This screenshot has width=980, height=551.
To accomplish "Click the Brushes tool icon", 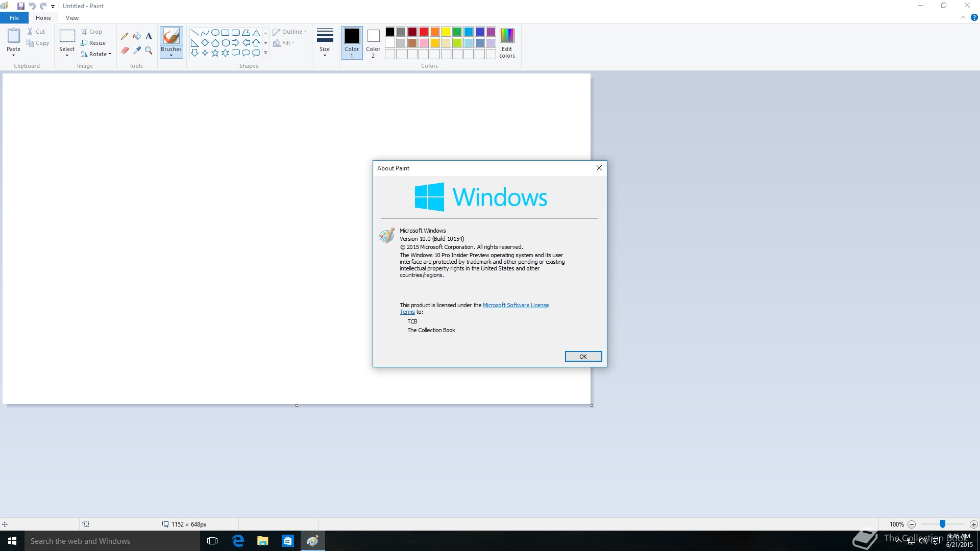I will point(171,36).
